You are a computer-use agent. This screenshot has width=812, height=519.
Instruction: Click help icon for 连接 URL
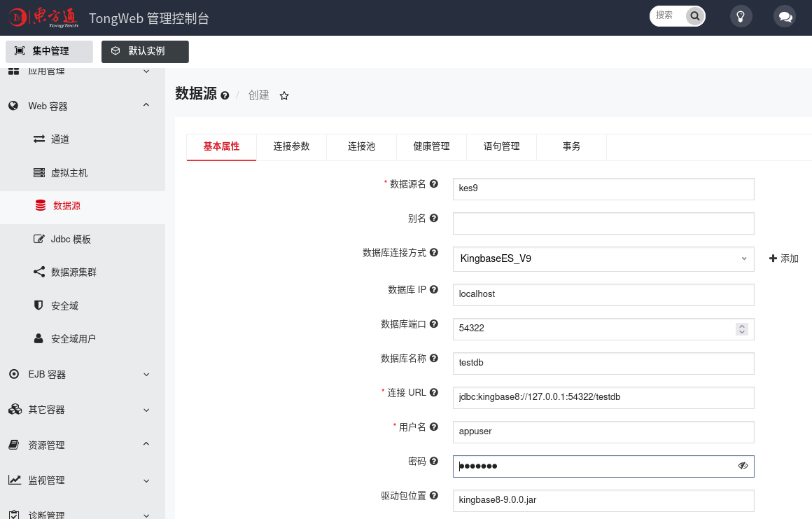click(x=434, y=393)
